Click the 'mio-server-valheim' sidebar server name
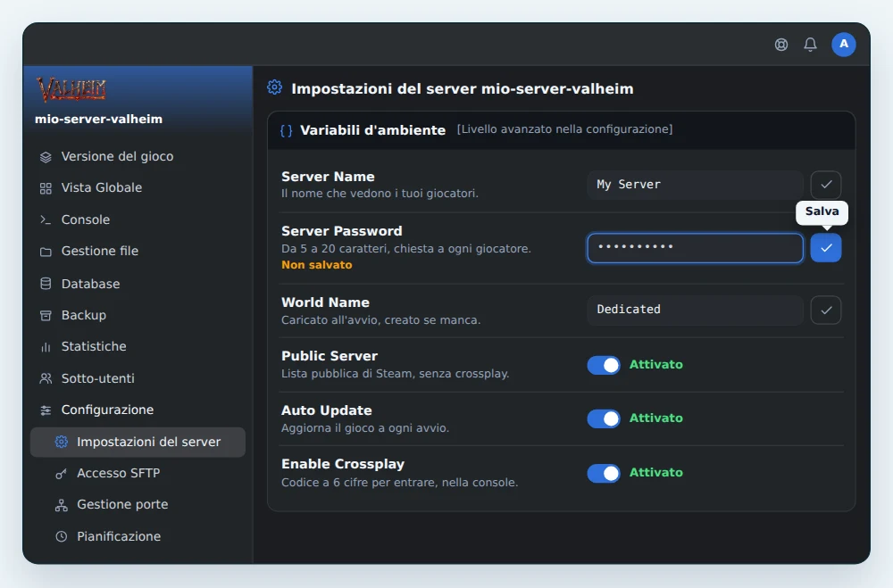This screenshot has height=588, width=893. (98, 119)
